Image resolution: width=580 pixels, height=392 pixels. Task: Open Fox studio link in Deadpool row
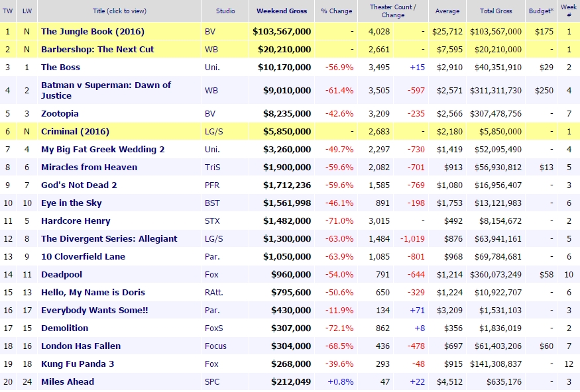(x=211, y=275)
